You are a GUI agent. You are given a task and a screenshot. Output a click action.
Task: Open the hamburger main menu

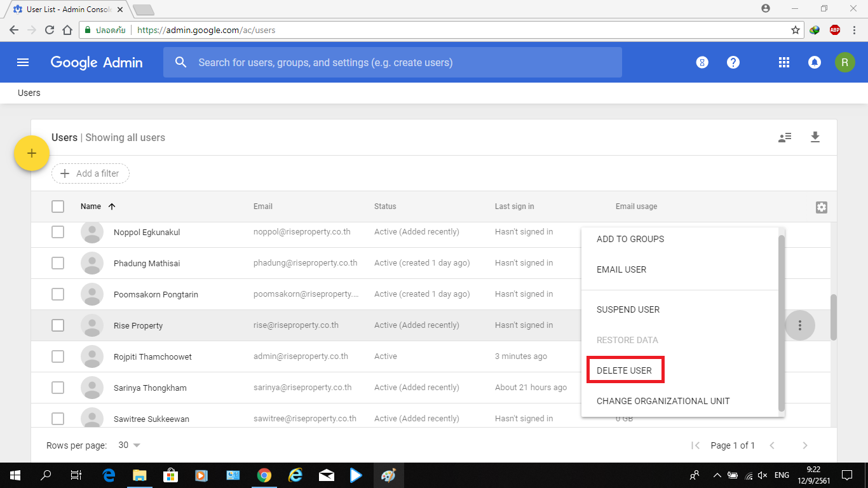23,62
